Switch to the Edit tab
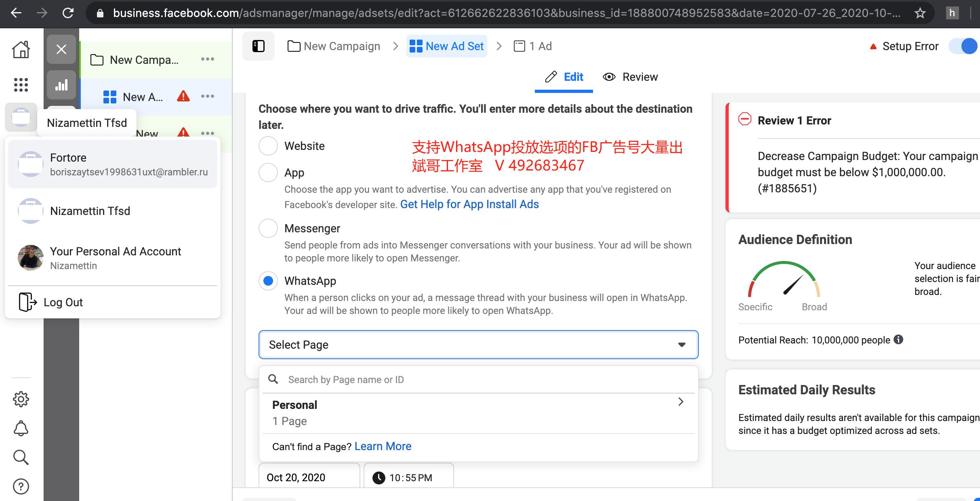This screenshot has height=501, width=980. click(564, 77)
